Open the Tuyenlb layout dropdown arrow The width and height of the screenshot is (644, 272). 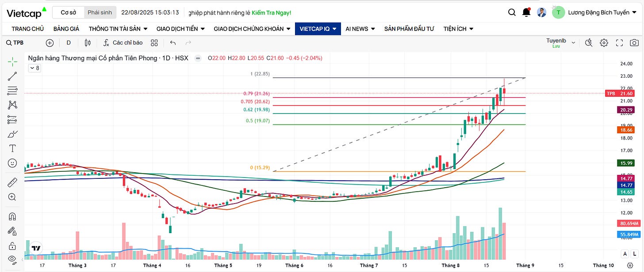[573, 43]
